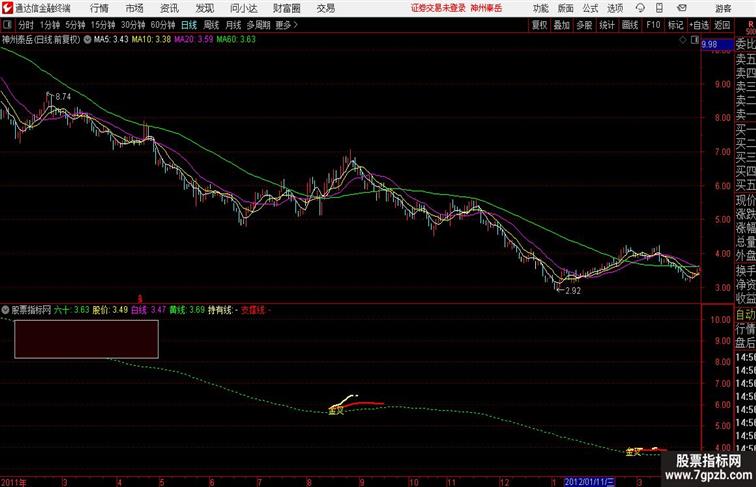Switch to the 1分钟 period tab
756x487 pixels.
[50, 25]
